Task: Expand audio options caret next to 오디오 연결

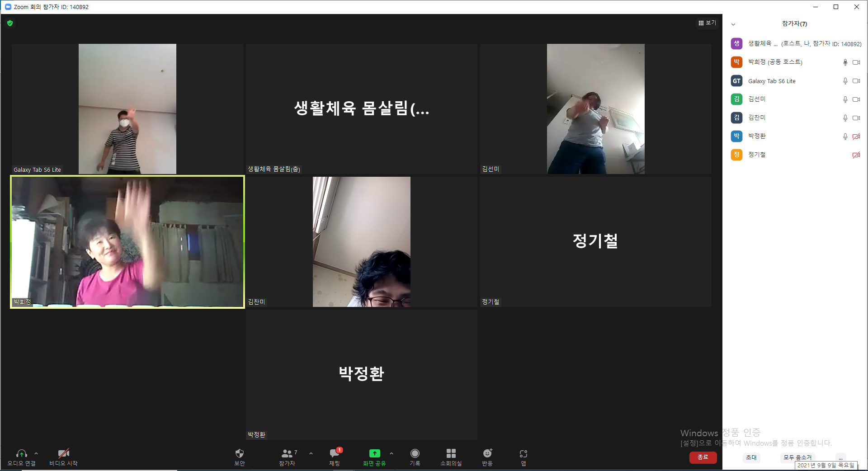Action: [36, 453]
